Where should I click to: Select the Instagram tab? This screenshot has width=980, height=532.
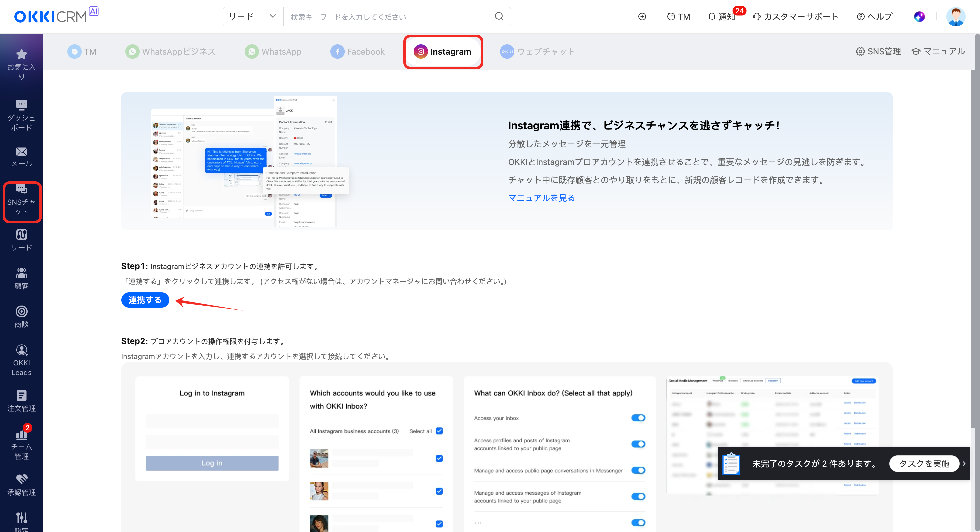tap(443, 51)
